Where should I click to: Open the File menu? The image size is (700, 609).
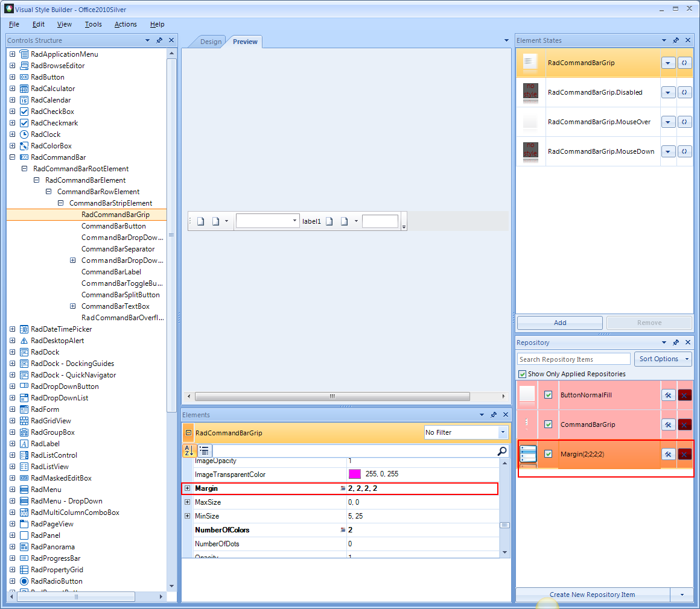pos(14,24)
